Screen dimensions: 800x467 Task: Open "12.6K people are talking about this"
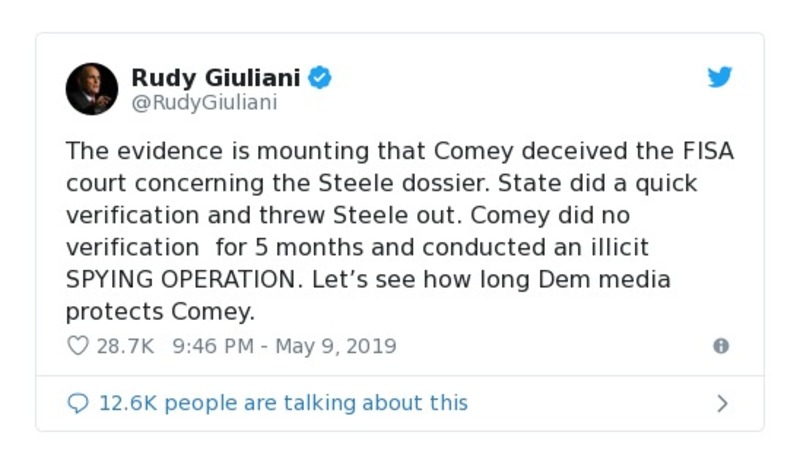[283, 403]
